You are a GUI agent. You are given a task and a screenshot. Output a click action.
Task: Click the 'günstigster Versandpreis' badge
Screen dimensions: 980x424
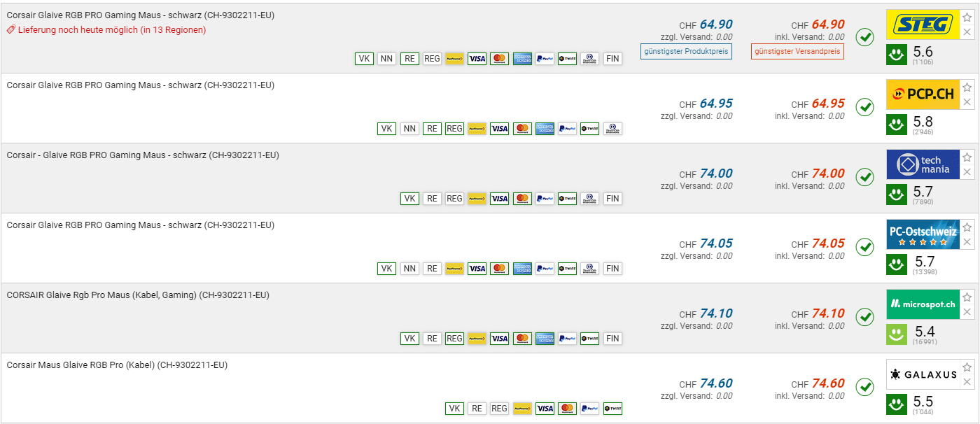[797, 51]
